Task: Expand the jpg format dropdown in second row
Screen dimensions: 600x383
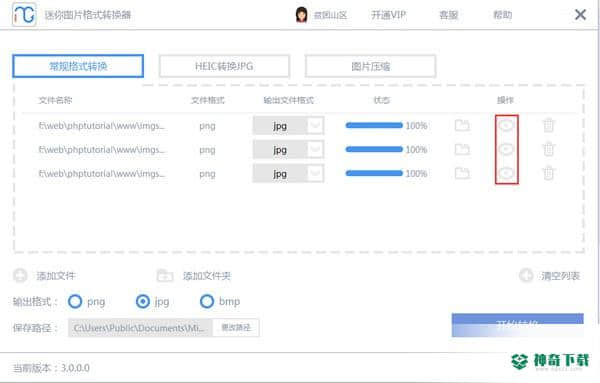Action: [x=315, y=150]
